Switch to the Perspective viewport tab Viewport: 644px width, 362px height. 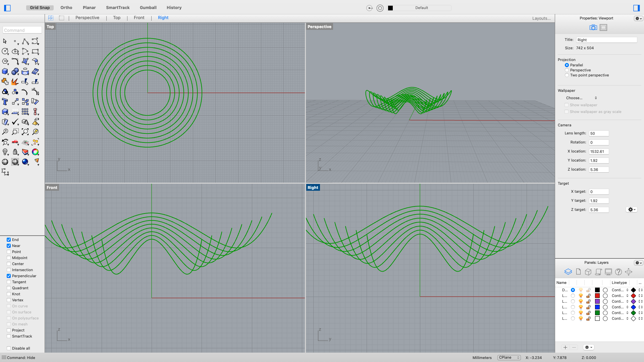click(87, 18)
